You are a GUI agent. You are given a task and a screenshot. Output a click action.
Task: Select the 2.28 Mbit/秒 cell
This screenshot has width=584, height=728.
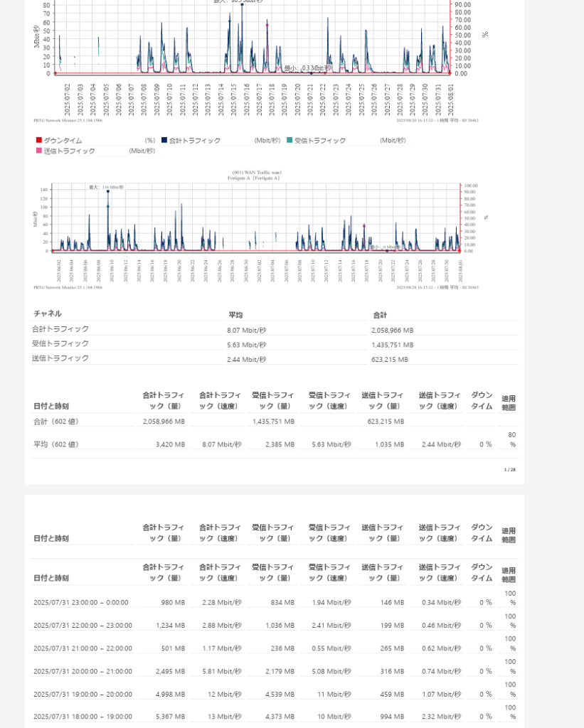click(x=222, y=603)
